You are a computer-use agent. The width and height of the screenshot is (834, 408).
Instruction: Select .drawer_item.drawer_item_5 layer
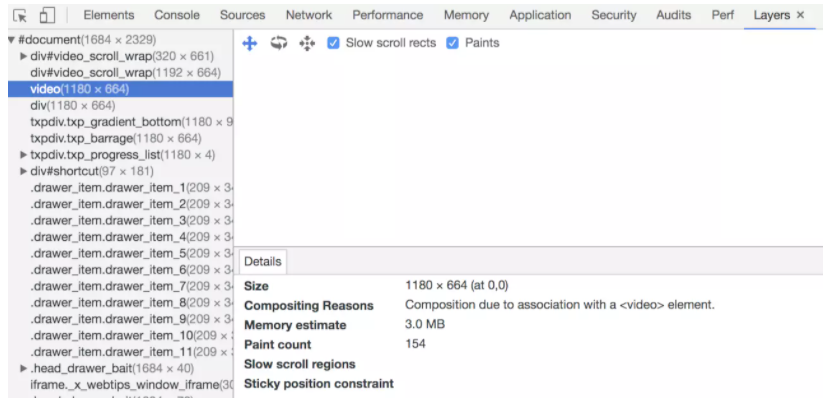(x=120, y=253)
